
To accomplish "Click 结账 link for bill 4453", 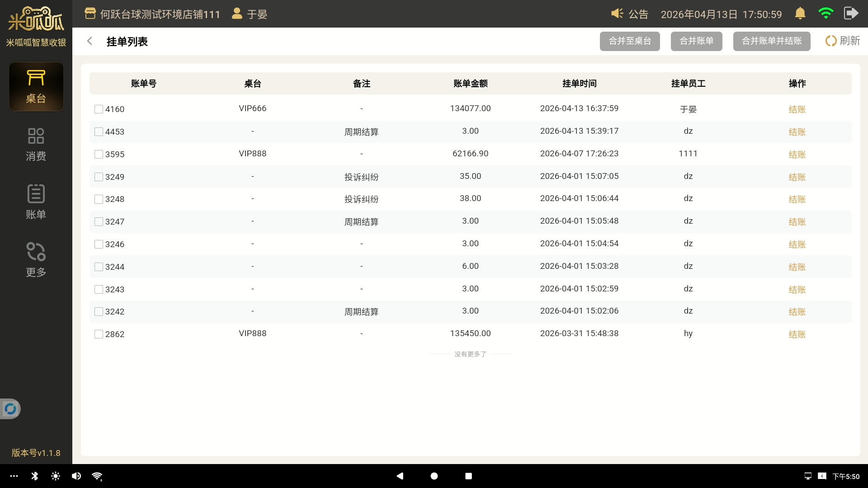I will [x=797, y=132].
